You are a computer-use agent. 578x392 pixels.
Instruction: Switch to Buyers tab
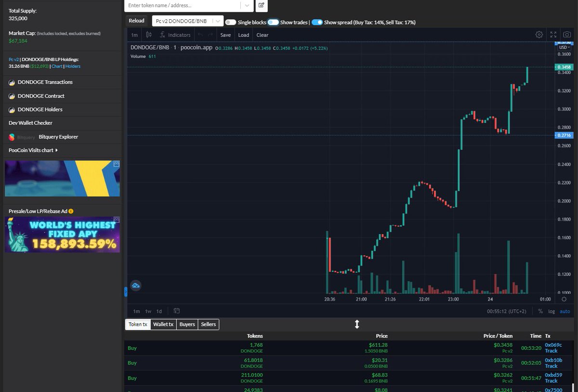[x=187, y=325]
